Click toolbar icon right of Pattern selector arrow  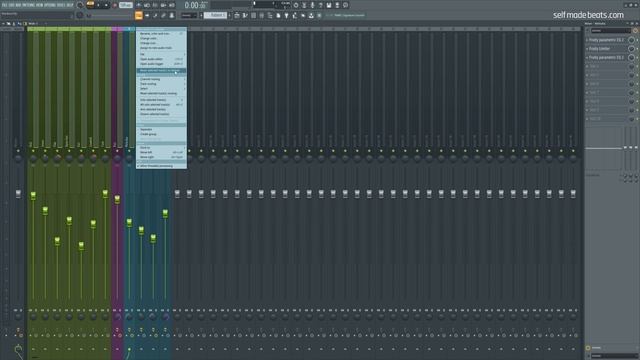point(237,16)
